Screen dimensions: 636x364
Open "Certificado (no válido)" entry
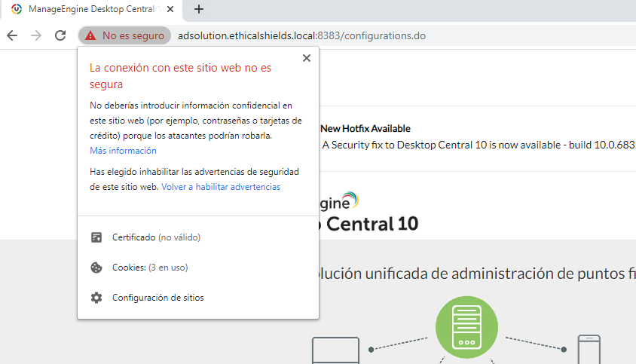pos(198,237)
